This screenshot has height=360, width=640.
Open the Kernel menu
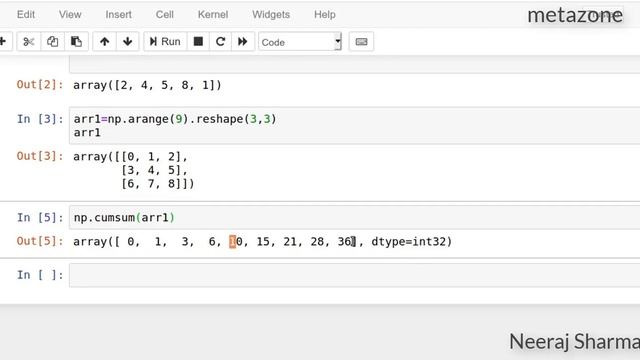[x=213, y=15]
